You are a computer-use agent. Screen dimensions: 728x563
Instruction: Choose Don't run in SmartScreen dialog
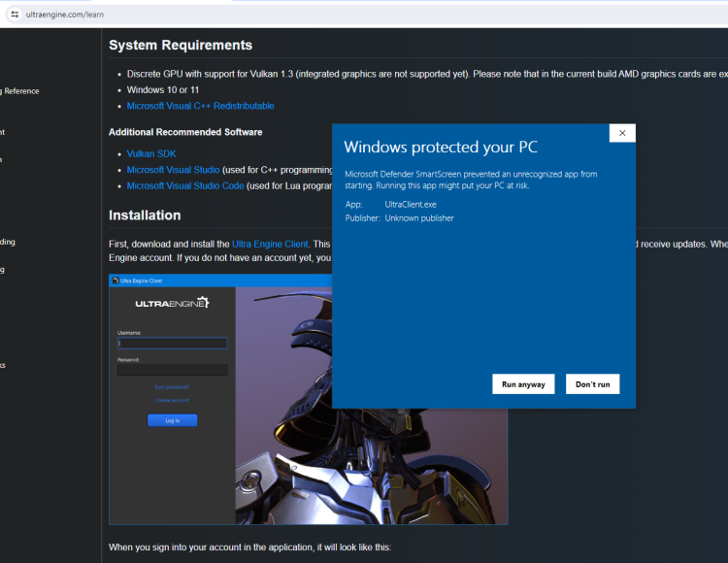tap(592, 384)
